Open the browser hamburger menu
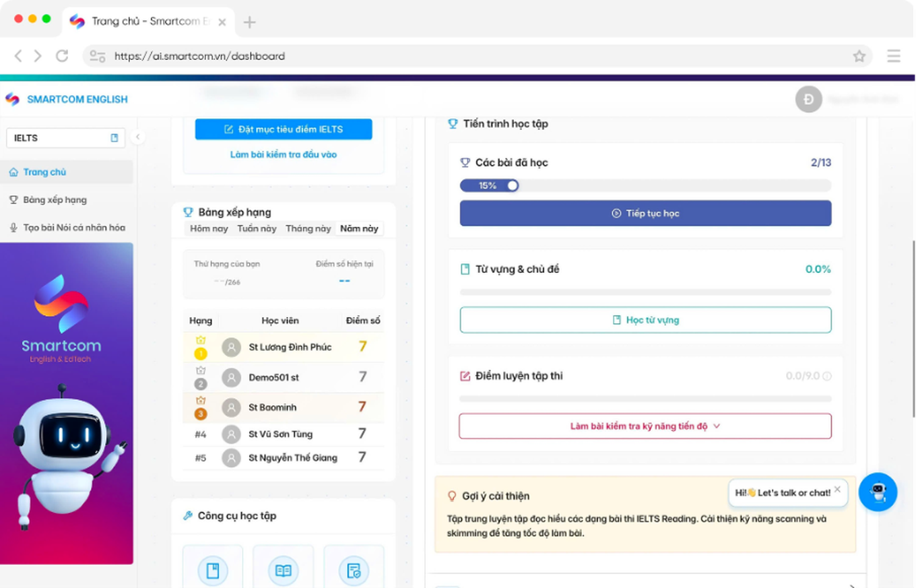The width and height of the screenshot is (916, 588). click(x=893, y=57)
